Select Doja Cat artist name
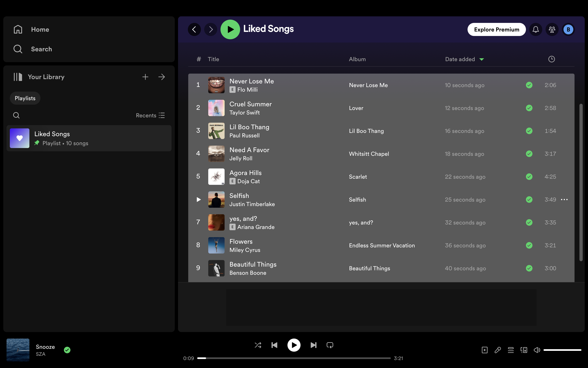This screenshot has width=588, height=368. click(248, 181)
